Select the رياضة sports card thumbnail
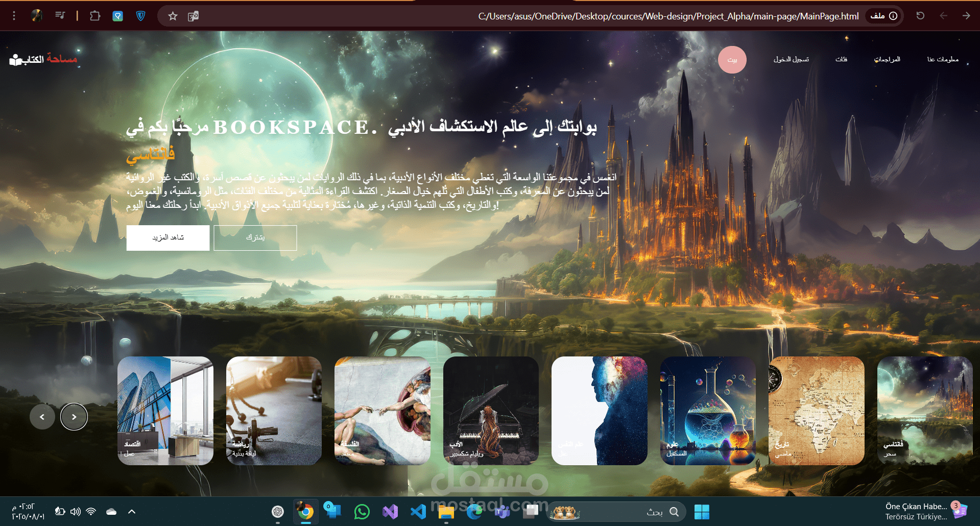The image size is (980, 526). [x=274, y=411]
